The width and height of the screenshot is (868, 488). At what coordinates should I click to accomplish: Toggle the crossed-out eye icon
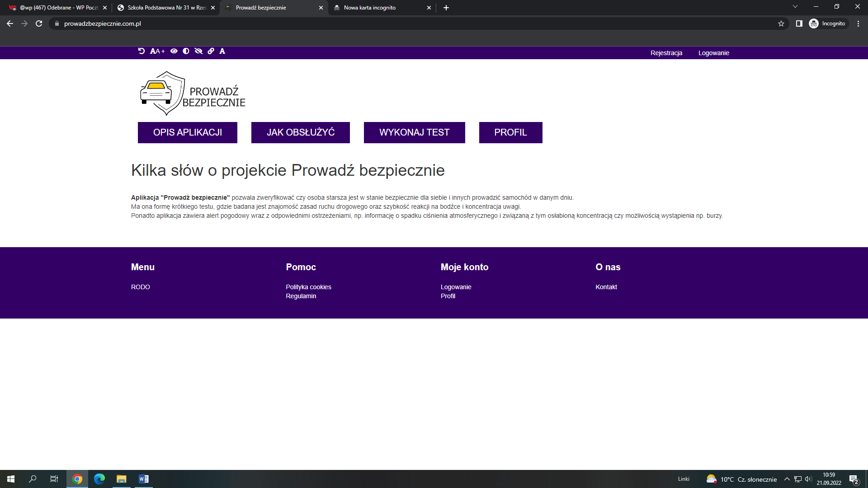click(198, 51)
